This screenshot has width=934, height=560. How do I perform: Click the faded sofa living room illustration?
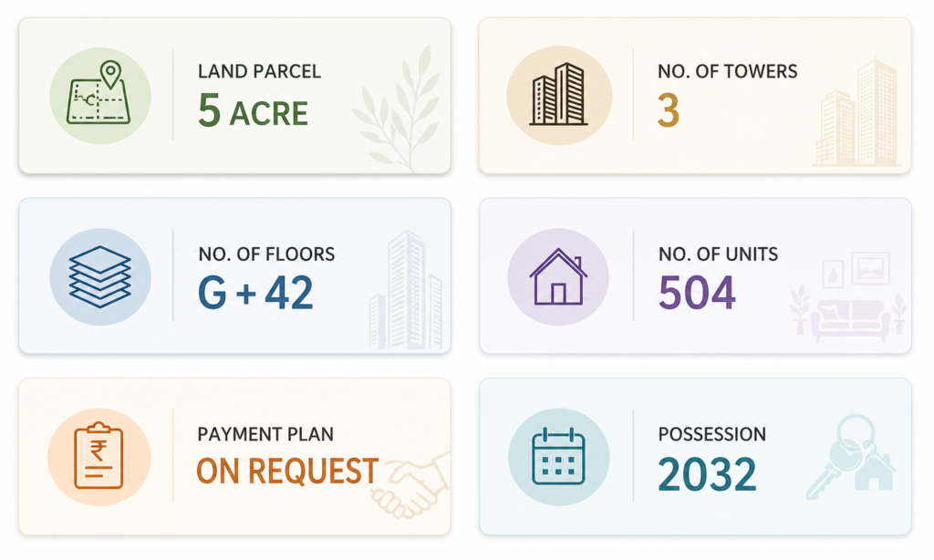coord(848,301)
